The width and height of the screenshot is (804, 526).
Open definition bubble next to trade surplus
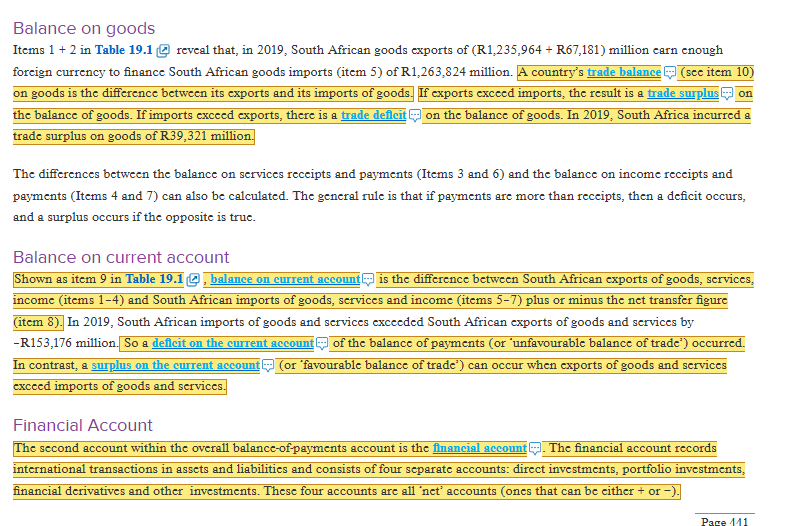727,93
